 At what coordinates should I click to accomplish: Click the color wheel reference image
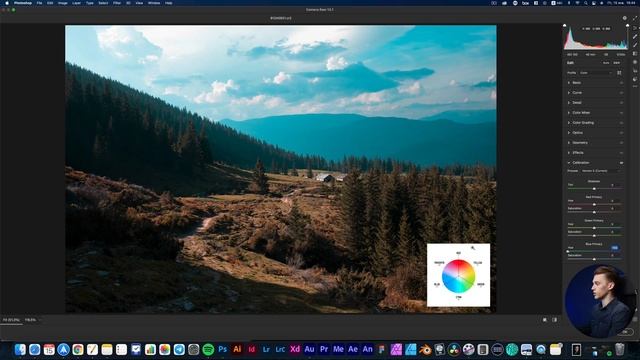pos(458,275)
